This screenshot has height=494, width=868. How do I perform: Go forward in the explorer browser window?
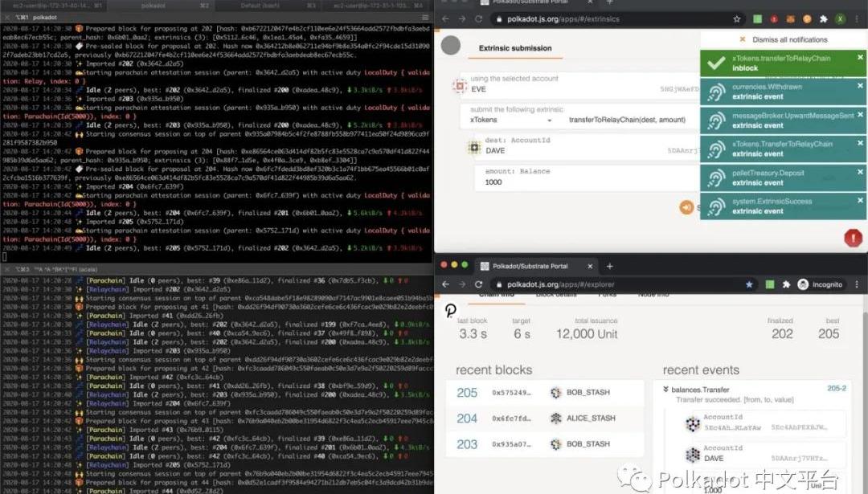[x=461, y=284]
